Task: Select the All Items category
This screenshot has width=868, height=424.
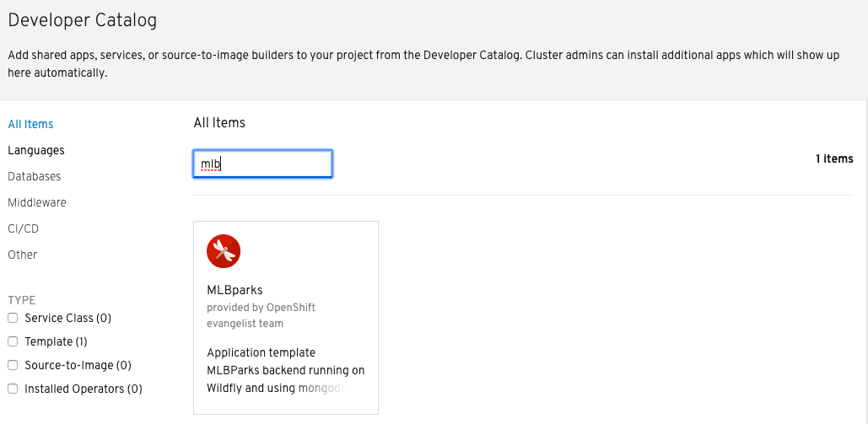Action: click(30, 124)
